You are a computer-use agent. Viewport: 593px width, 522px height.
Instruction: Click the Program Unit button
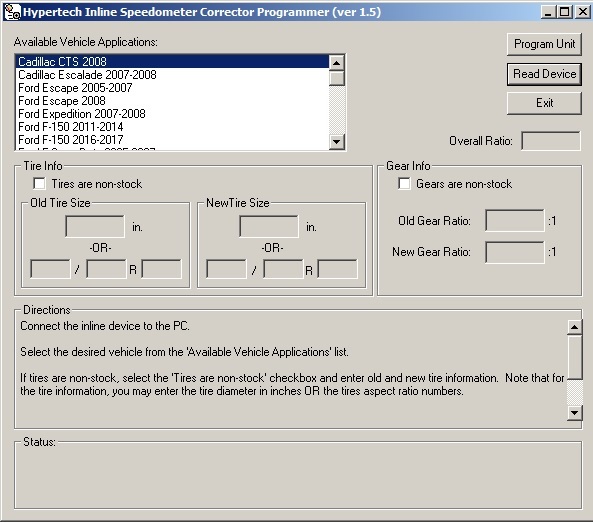pyautogui.click(x=544, y=44)
